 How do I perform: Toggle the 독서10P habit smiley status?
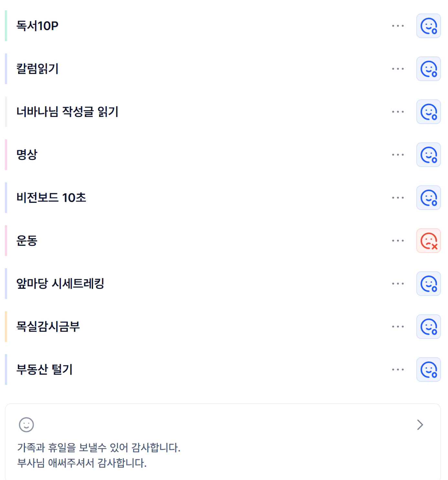[428, 26]
